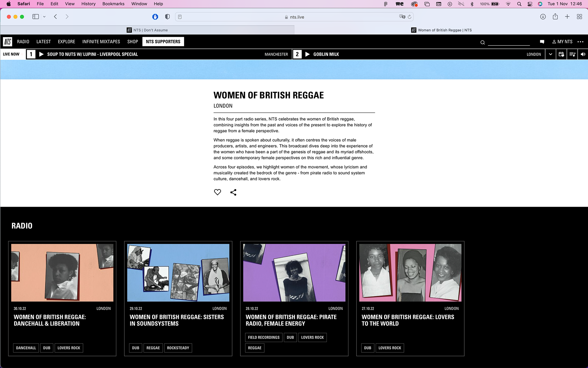Screen dimensions: 588x368
Task: Open the EXPLORE nav item
Action: (66, 42)
